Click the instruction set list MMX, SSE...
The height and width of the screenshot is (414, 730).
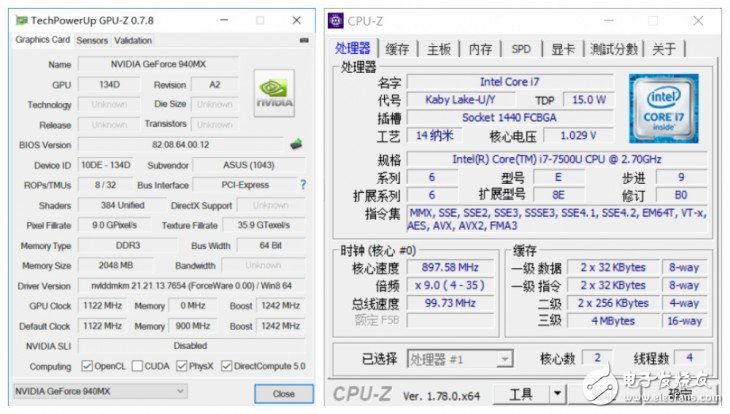(557, 219)
